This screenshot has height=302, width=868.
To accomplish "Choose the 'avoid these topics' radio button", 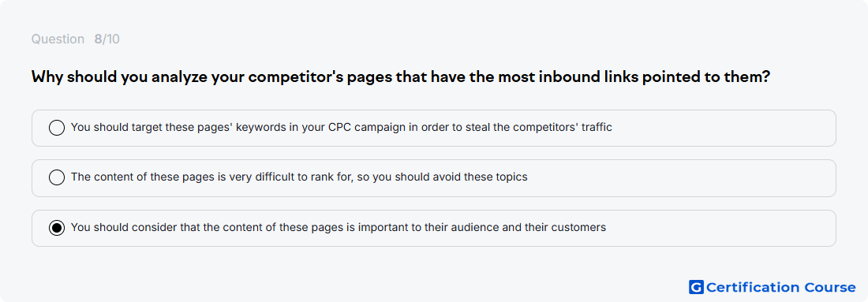I will [x=57, y=177].
